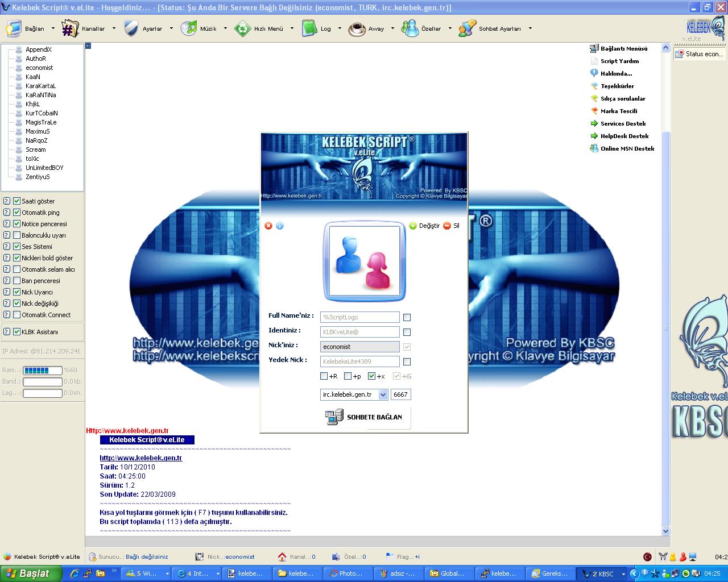Click the blue info icon in the login dialog
Viewport: 728px width, 582px height.
[279, 226]
